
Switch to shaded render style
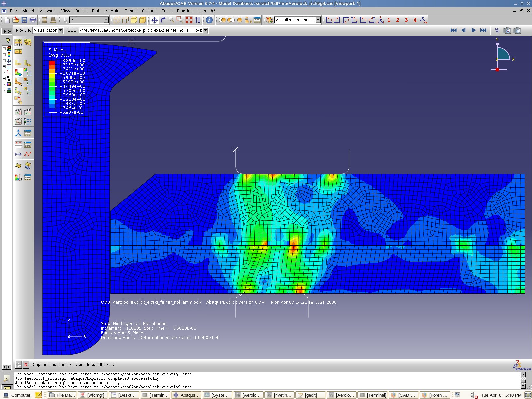143,20
